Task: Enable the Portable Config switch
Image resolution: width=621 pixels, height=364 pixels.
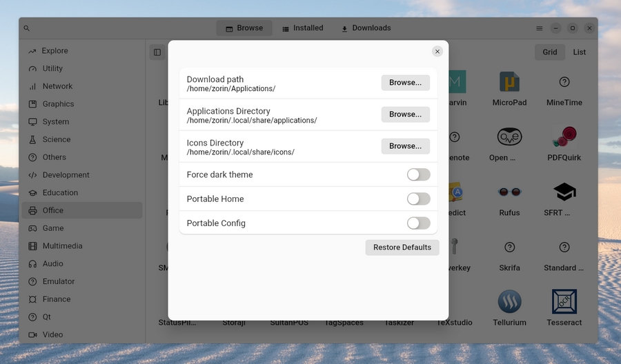Action: pos(418,223)
